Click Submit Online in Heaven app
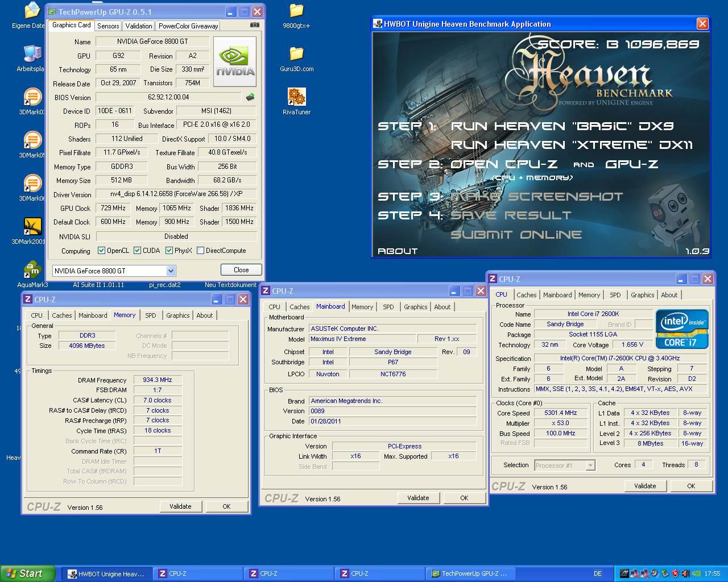 coord(516,235)
